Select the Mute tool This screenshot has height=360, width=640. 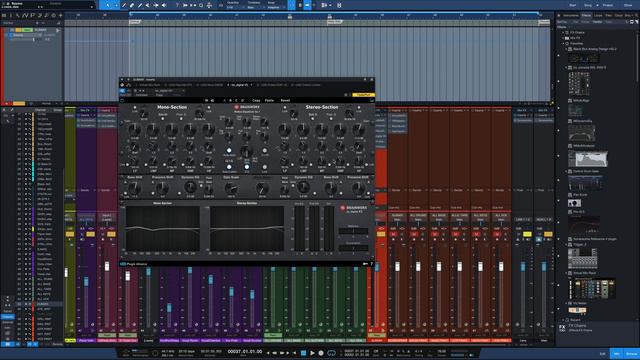tap(148, 5)
